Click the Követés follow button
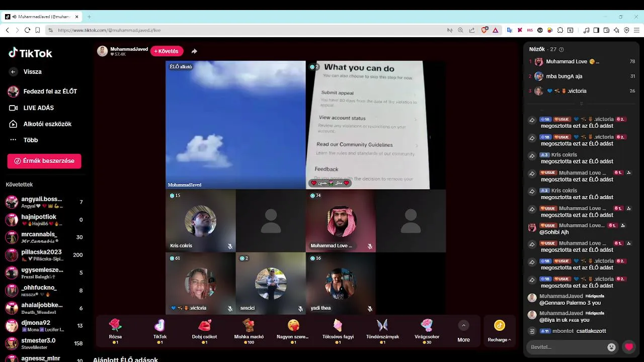The width and height of the screenshot is (644, 362). coord(167,51)
